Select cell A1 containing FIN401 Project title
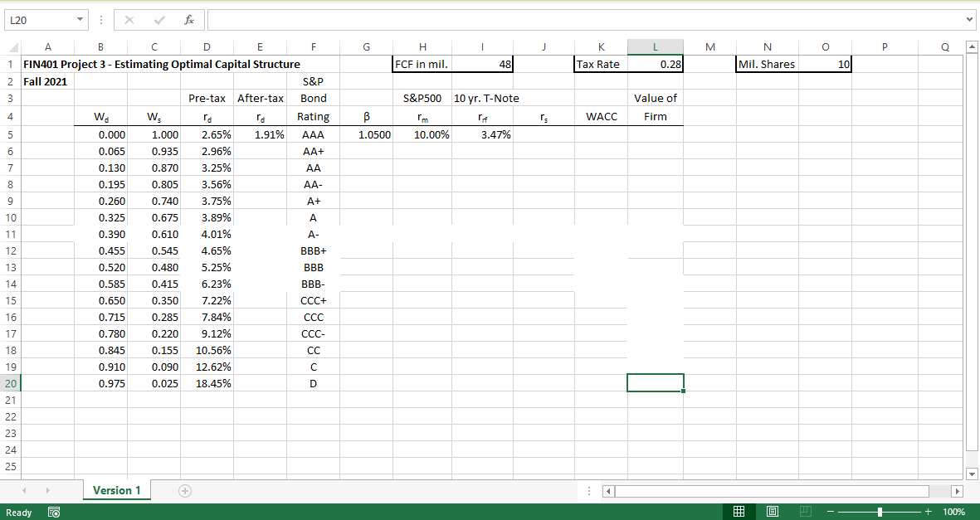Image resolution: width=980 pixels, height=520 pixels. click(x=48, y=64)
